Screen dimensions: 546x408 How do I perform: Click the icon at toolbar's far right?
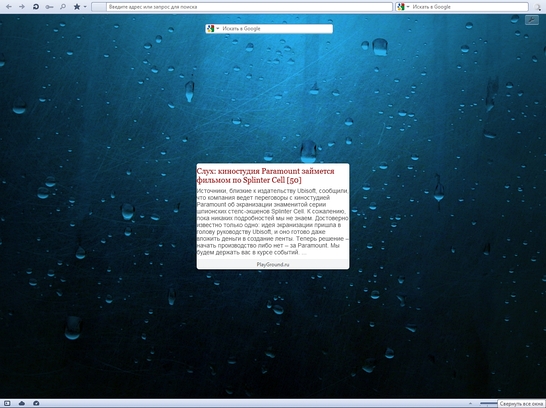[x=538, y=7]
